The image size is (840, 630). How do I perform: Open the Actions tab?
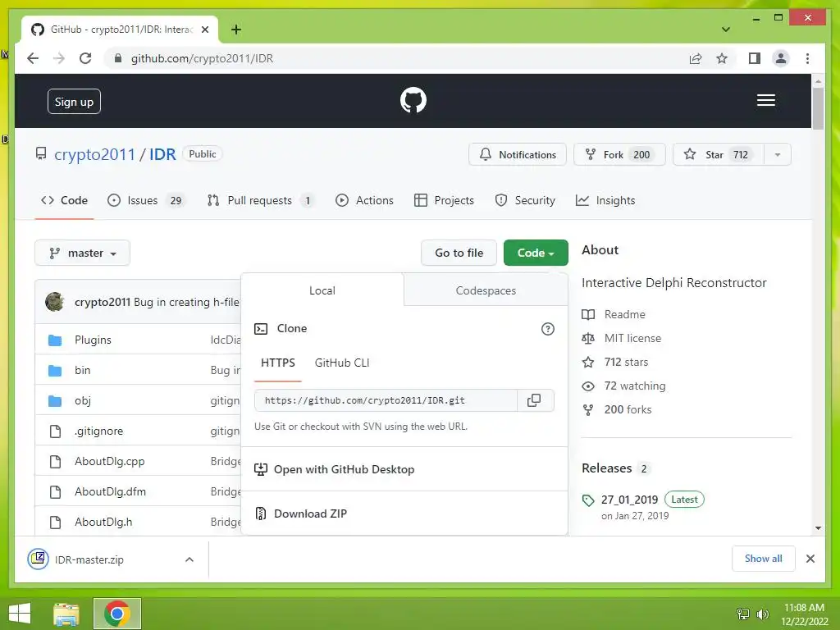(x=364, y=200)
